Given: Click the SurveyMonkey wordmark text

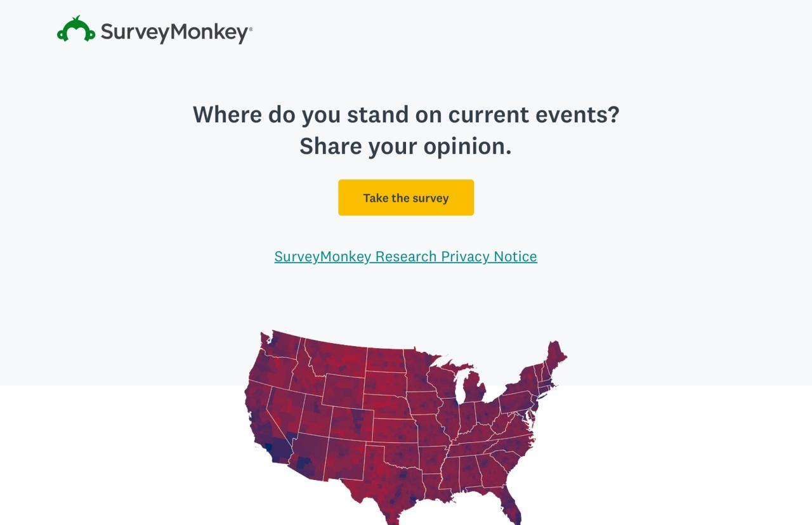Looking at the screenshot, I should [x=176, y=32].
